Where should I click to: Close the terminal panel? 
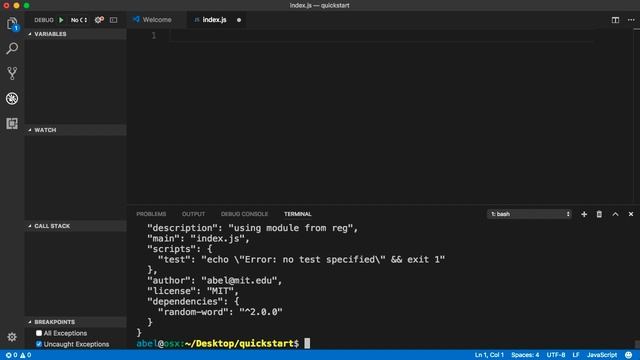click(x=631, y=214)
